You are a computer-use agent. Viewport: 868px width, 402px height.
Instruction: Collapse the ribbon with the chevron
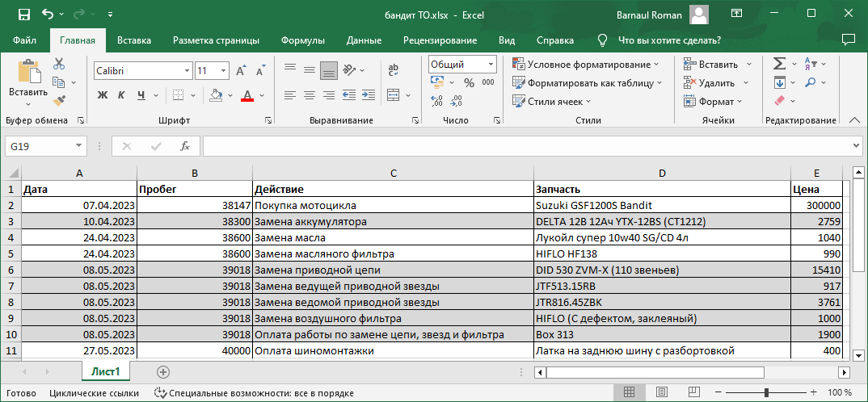tap(855, 120)
